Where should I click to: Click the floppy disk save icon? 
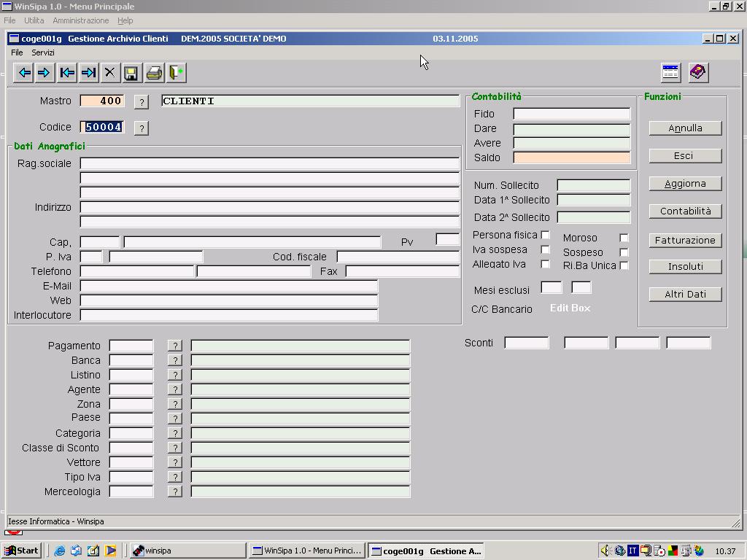click(x=131, y=72)
